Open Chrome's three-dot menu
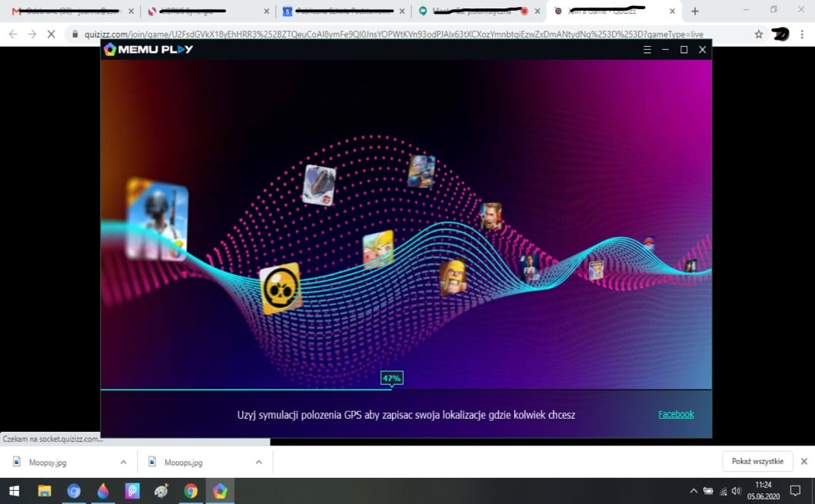The height and width of the screenshot is (504, 815). click(803, 35)
